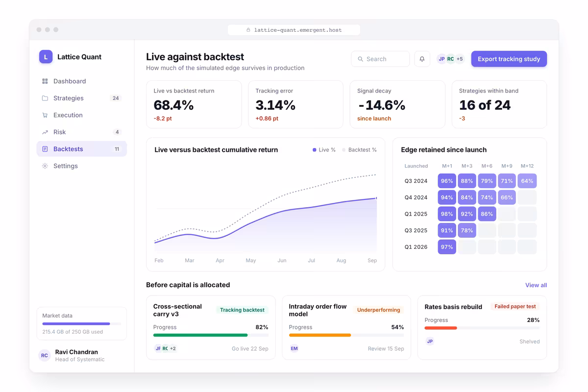Click the JP avatar in the header
This screenshot has width=588, height=392.
click(x=441, y=59)
